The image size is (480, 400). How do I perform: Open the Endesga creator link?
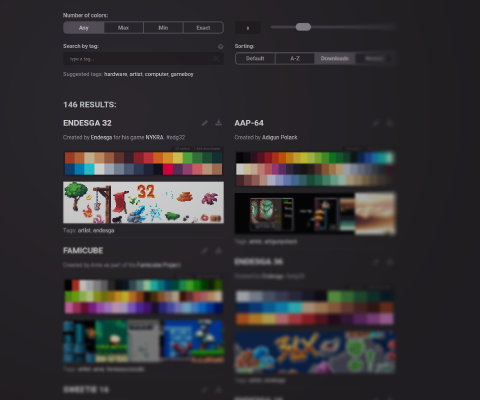click(101, 137)
